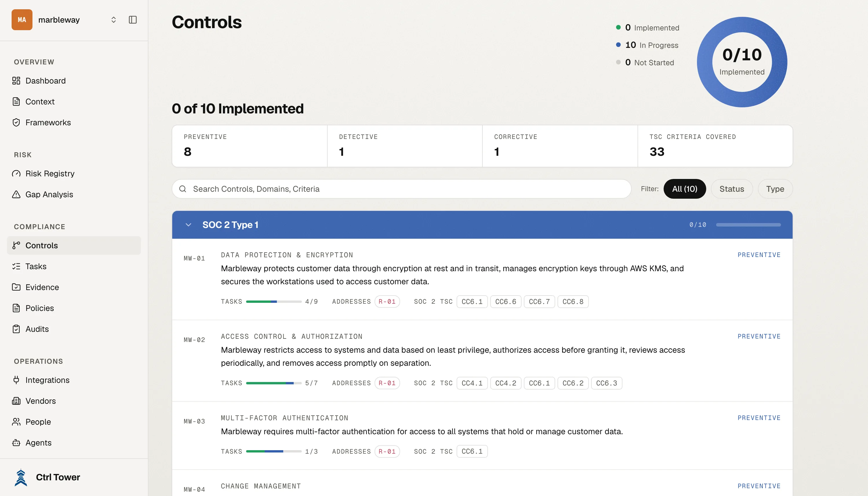Select Tasks in Compliance menu
The width and height of the screenshot is (868, 496).
click(x=74, y=266)
